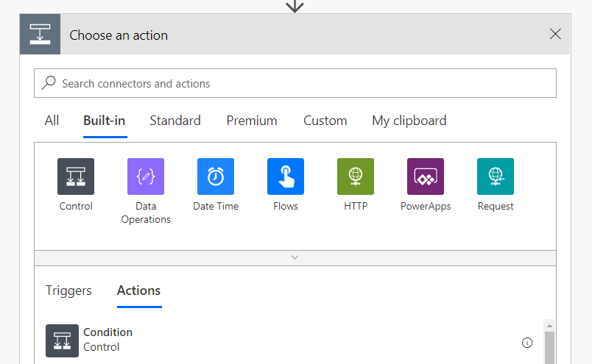This screenshot has width=592, height=364.
Task: Select the Flows connector icon
Action: 286,176
